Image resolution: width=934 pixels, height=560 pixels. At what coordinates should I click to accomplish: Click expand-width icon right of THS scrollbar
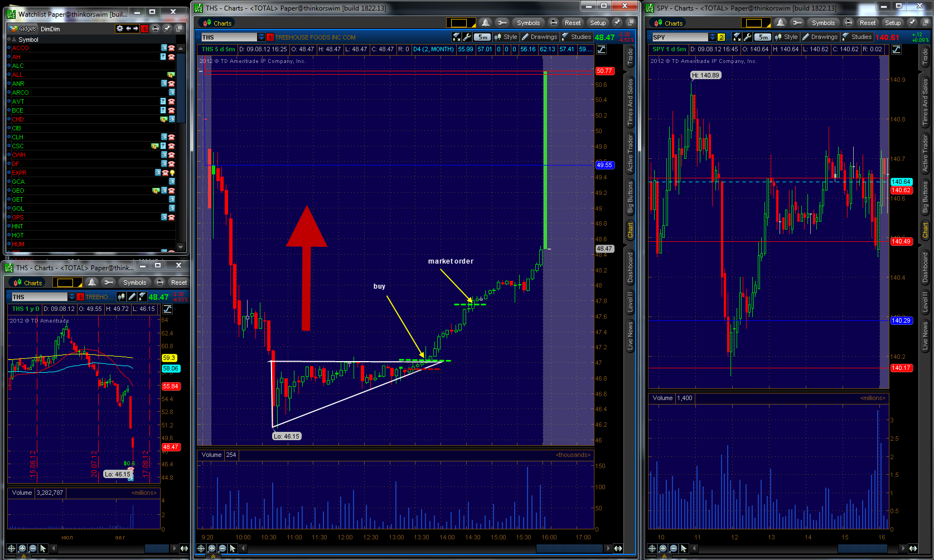(618, 549)
